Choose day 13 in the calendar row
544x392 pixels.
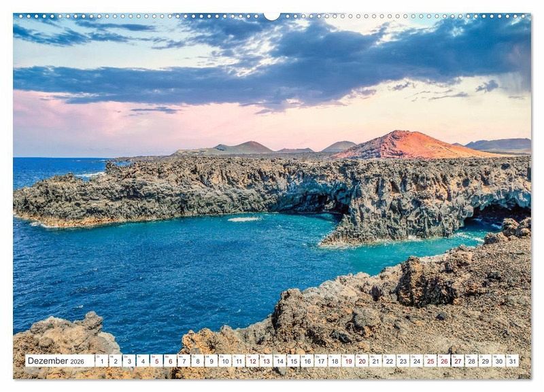click(x=266, y=361)
